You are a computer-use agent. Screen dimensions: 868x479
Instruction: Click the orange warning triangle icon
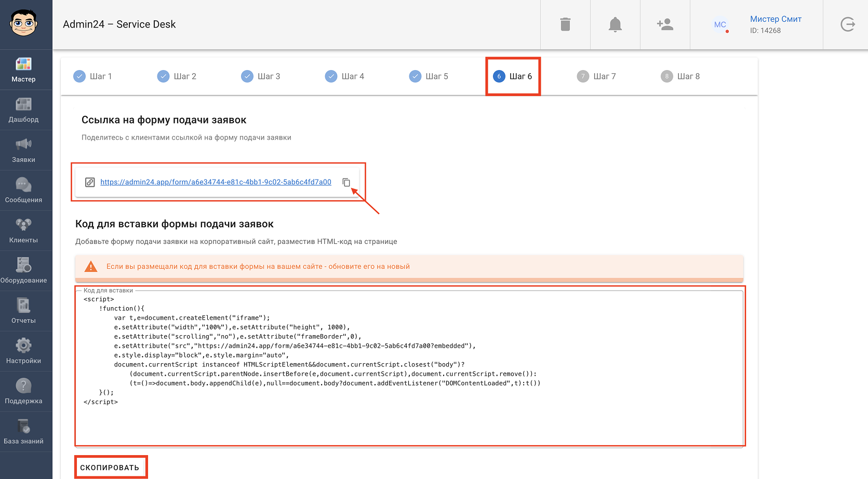click(x=91, y=267)
